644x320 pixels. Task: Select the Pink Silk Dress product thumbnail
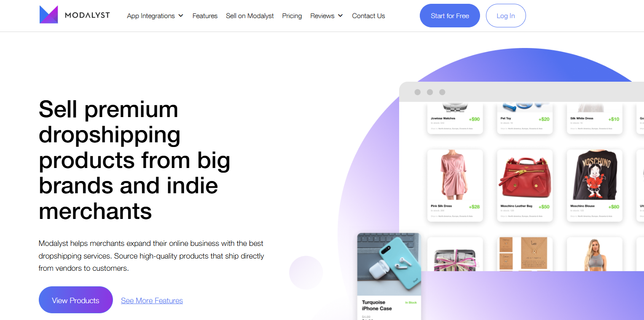455,175
